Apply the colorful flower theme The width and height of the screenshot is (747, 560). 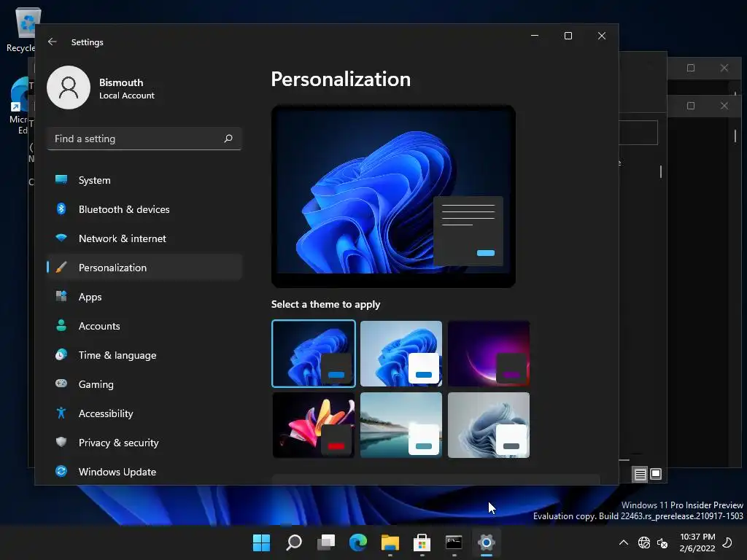pyautogui.click(x=314, y=425)
